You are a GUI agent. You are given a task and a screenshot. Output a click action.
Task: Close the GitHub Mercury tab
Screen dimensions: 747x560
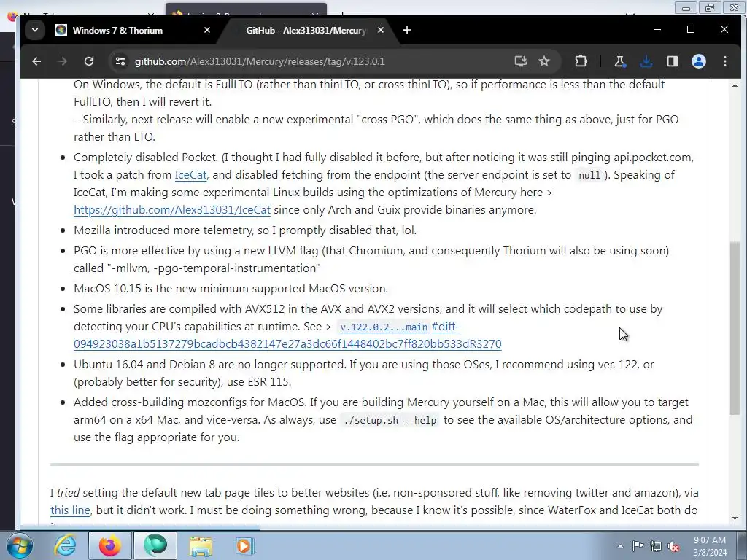pos(381,30)
